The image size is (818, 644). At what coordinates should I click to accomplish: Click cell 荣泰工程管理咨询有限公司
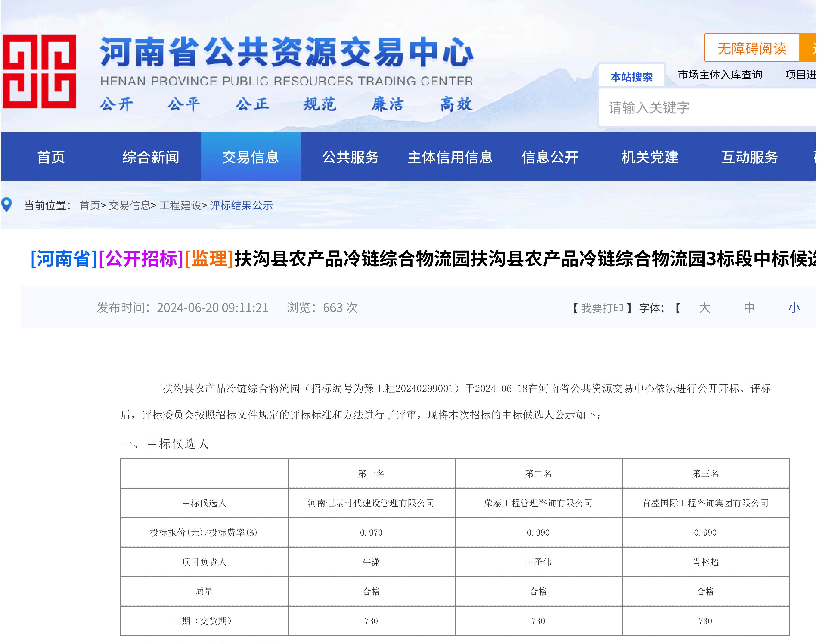[x=538, y=503]
